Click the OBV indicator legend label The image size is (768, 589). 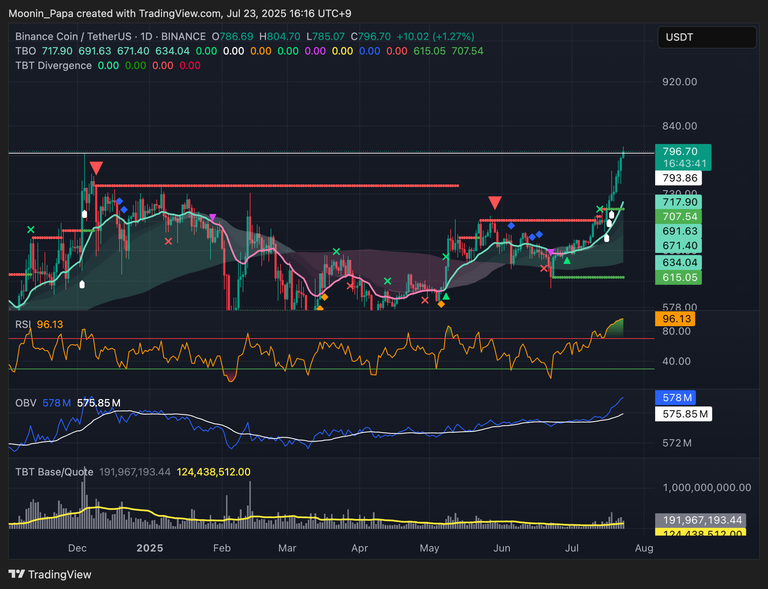coord(25,403)
